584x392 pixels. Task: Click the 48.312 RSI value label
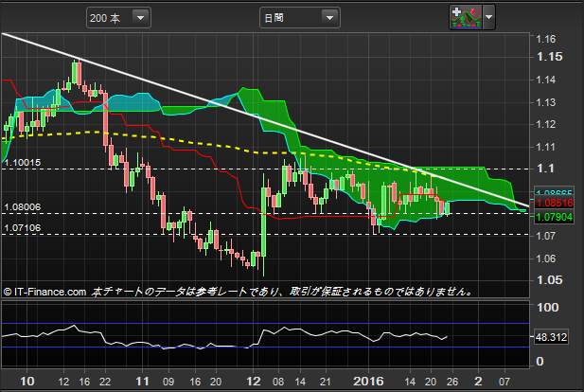tap(551, 337)
